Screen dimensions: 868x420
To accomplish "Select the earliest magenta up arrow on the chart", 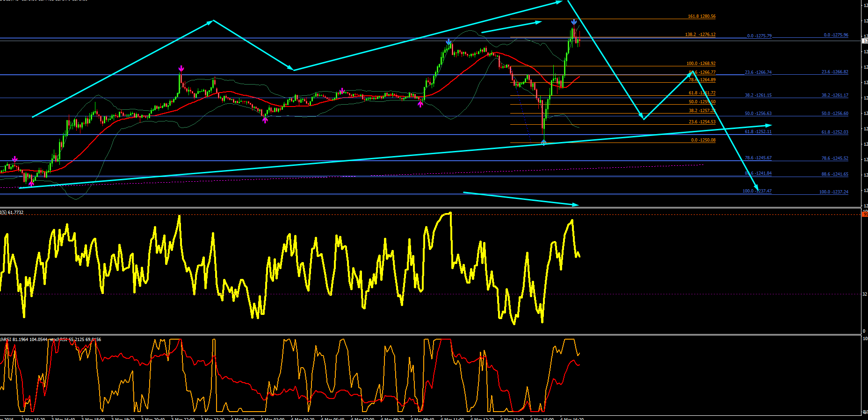I will click(31, 183).
